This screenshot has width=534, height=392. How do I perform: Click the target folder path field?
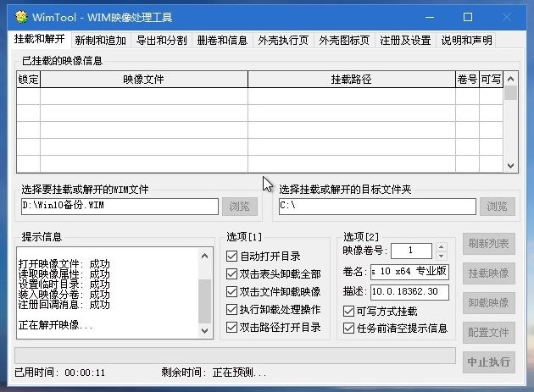coord(376,206)
